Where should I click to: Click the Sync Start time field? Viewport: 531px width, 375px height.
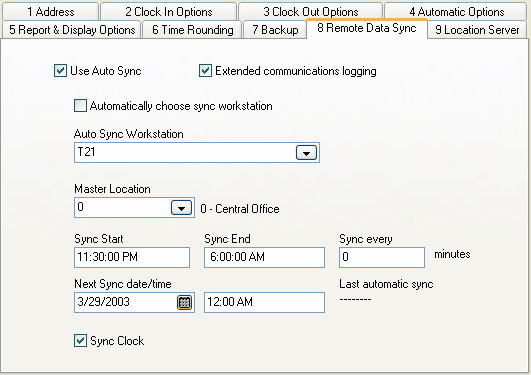point(132,257)
